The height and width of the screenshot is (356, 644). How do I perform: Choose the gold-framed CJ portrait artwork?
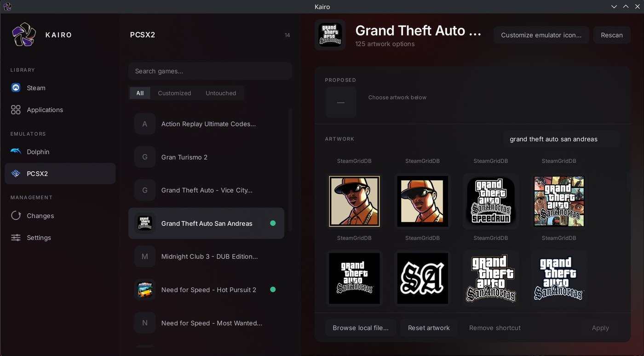click(354, 201)
